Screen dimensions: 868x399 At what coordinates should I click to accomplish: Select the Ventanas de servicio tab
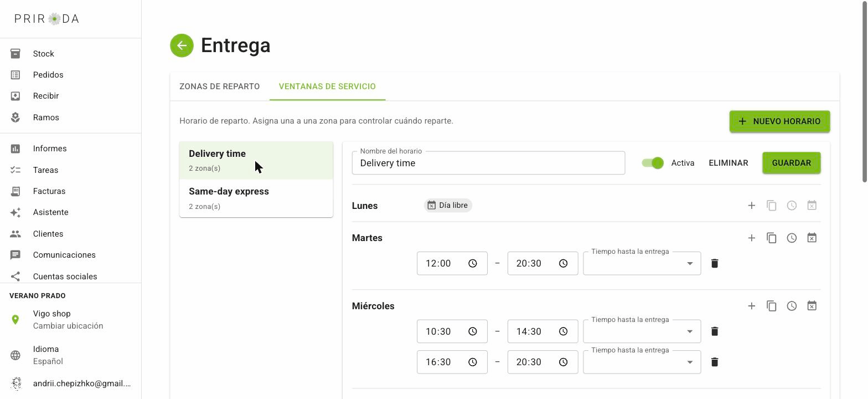(327, 86)
